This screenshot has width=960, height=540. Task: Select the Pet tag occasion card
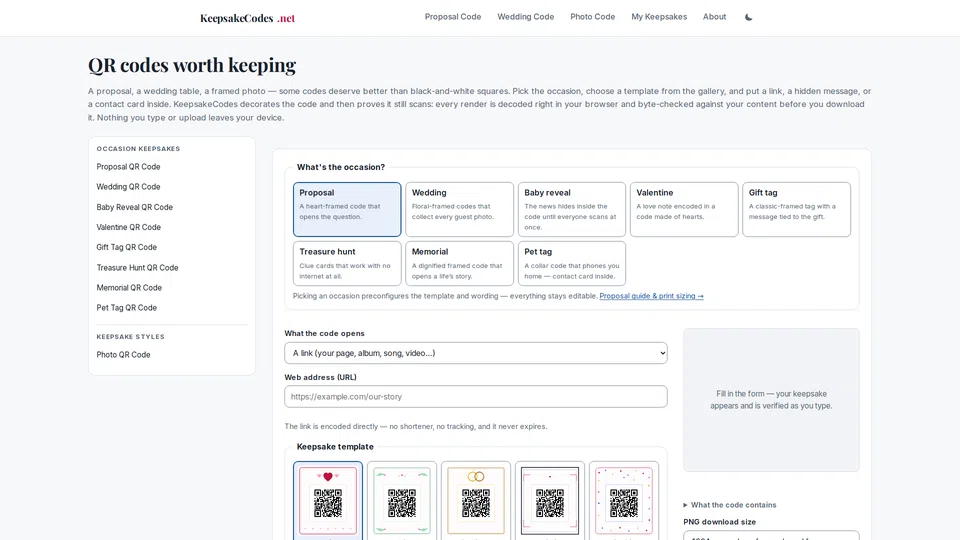(572, 263)
